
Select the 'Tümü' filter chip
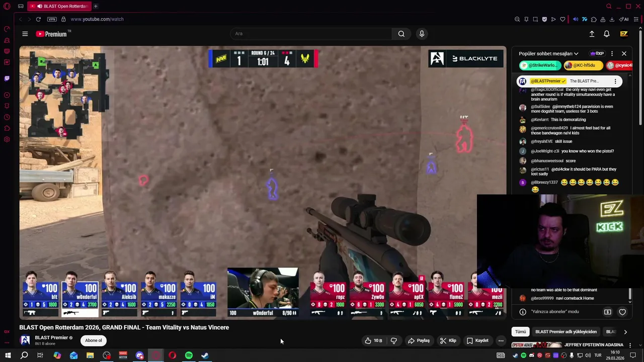click(521, 332)
